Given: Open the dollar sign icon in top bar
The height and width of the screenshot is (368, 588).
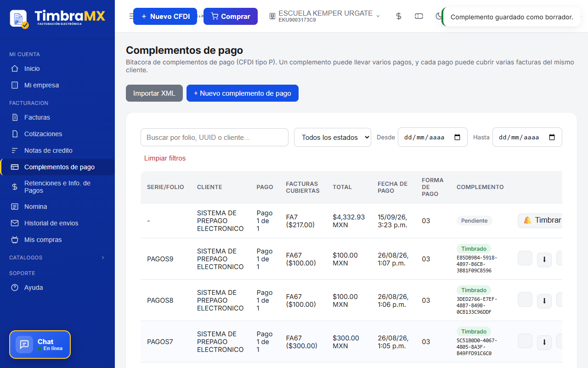Looking at the screenshot, I should click(399, 16).
